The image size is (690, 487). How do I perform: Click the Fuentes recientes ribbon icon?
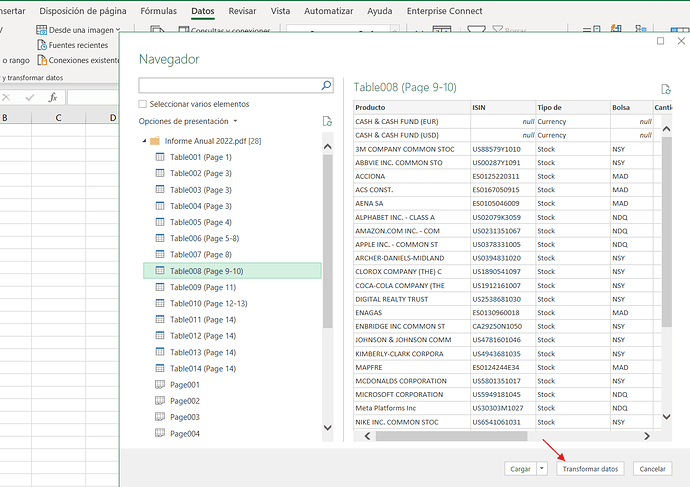click(x=42, y=45)
